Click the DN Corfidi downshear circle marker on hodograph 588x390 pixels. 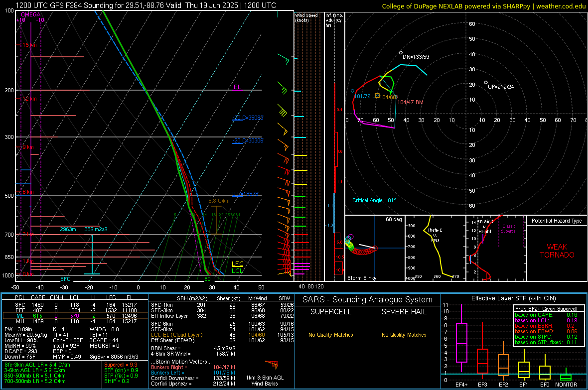401,53
